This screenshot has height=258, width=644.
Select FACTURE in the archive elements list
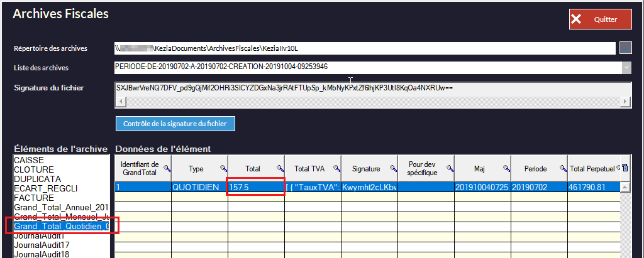31,198
